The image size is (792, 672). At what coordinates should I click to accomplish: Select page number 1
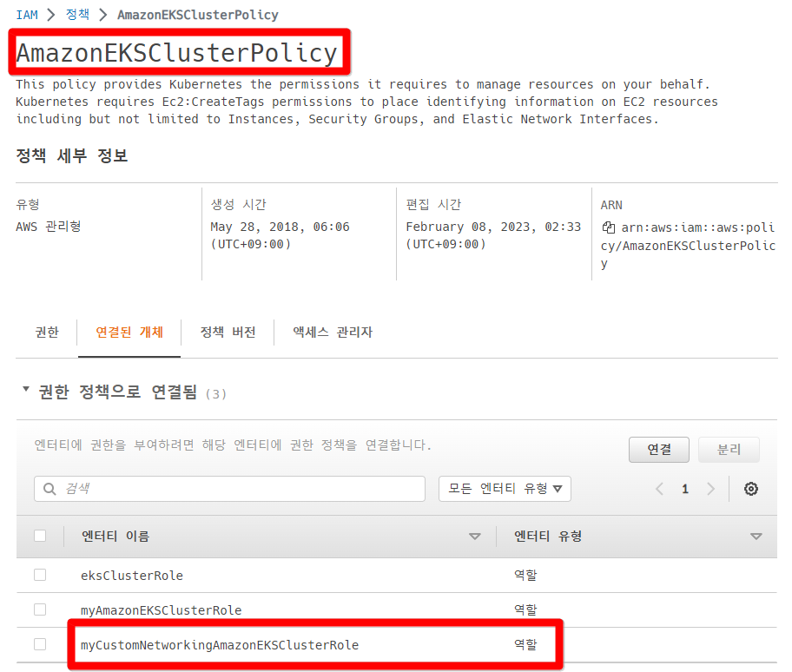pyautogui.click(x=685, y=489)
